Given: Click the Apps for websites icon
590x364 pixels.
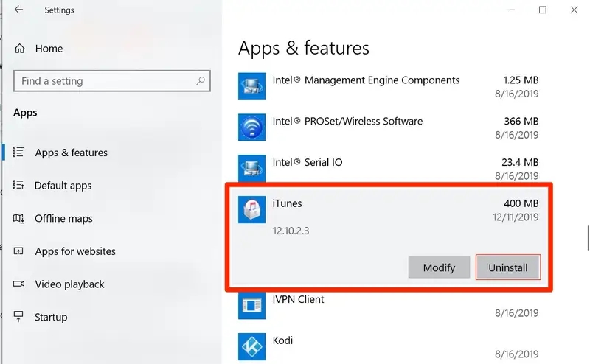Looking at the screenshot, I should (x=18, y=251).
